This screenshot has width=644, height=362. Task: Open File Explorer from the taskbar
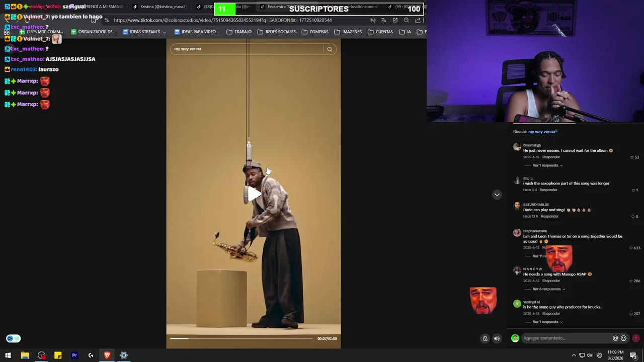(x=25, y=355)
